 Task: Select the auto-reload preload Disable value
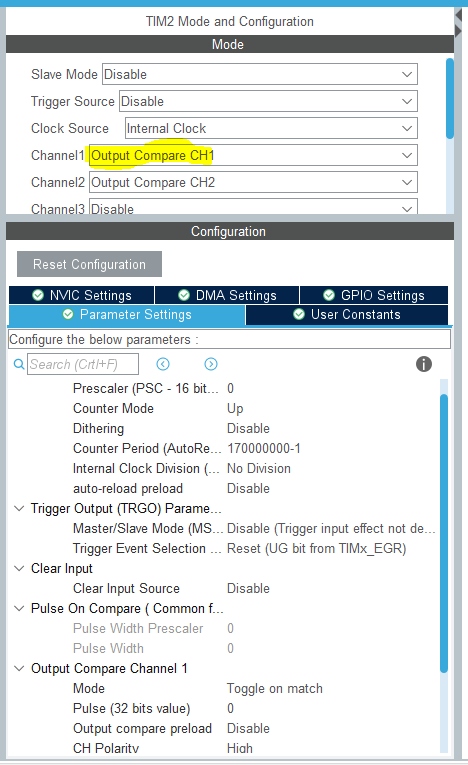pos(248,488)
